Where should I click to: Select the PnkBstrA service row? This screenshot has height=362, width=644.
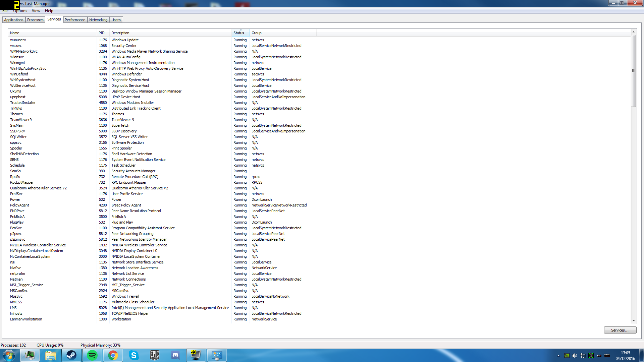click(x=162, y=217)
